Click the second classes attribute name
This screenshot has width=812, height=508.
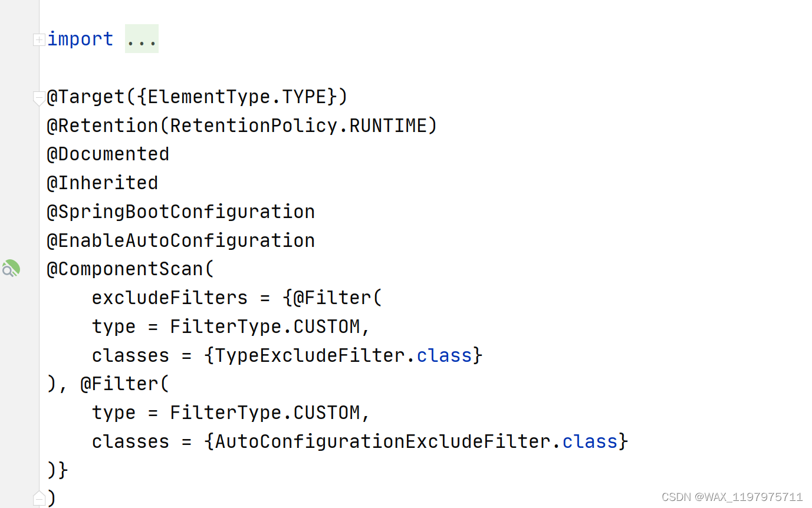tap(130, 441)
